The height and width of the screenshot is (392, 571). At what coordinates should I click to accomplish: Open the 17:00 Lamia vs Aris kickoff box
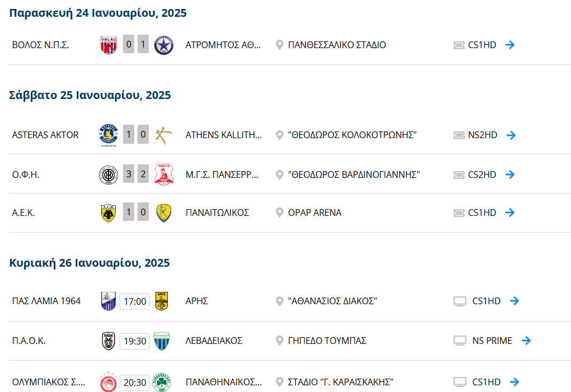135,301
